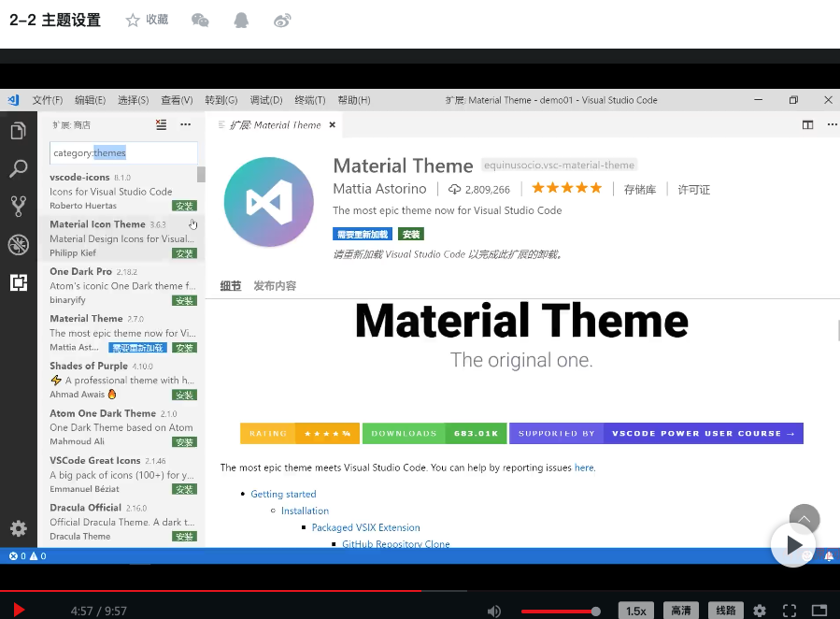The height and width of the screenshot is (619, 840).
Task: Open 调试(D) menu
Action: 265,100
